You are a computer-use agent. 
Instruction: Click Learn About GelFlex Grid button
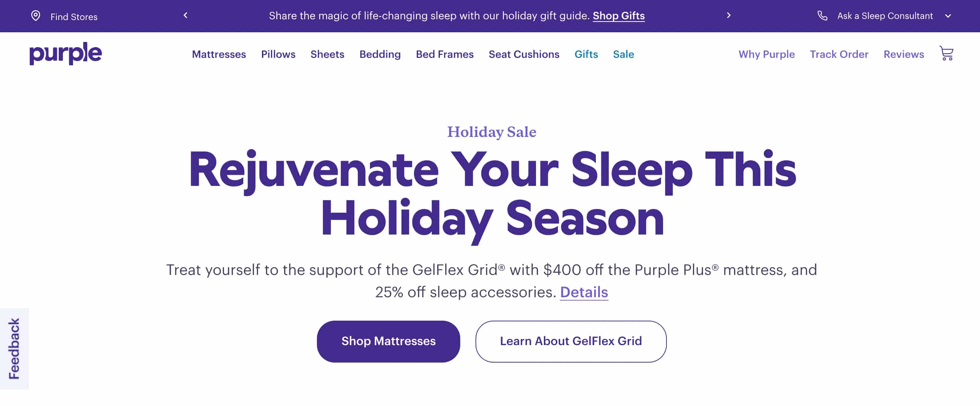(x=571, y=341)
